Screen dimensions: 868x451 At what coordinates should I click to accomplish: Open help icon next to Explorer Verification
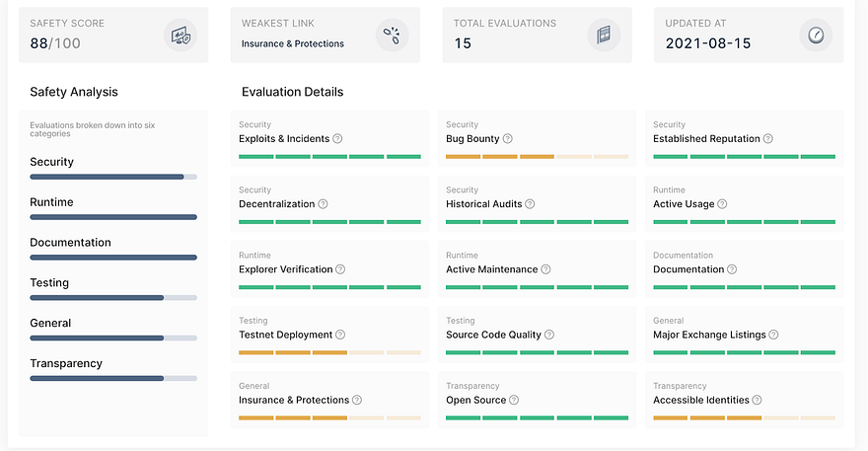(340, 269)
